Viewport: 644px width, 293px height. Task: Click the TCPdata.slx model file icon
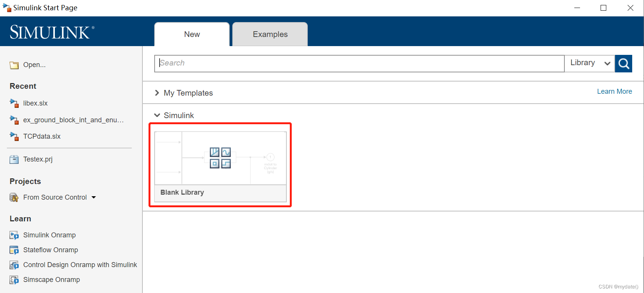(14, 136)
